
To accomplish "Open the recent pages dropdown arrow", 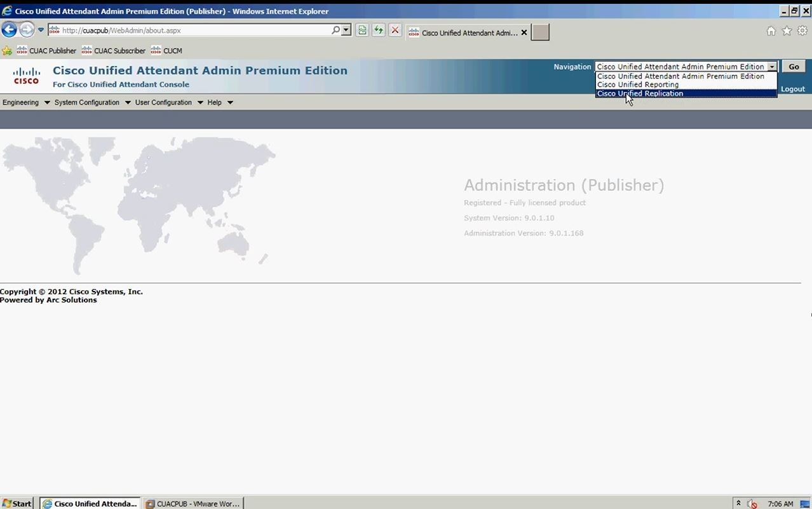I will (x=41, y=30).
